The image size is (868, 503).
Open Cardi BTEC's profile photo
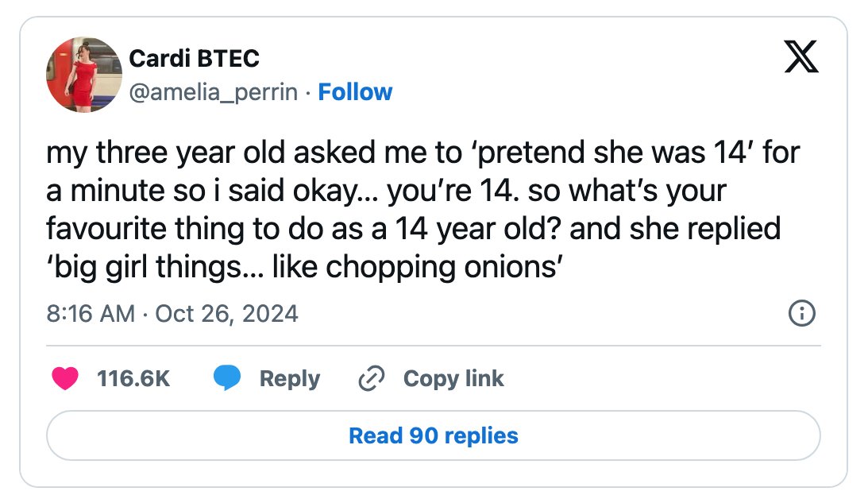pyautogui.click(x=84, y=75)
